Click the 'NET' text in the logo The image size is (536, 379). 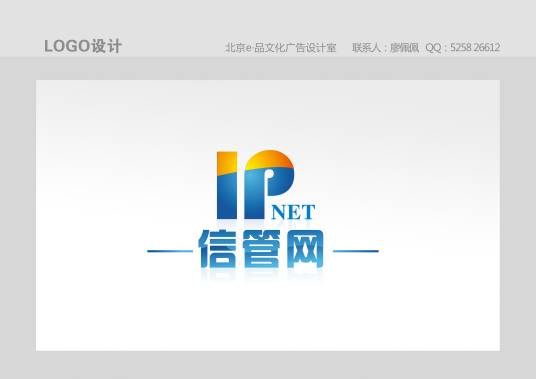point(293,212)
